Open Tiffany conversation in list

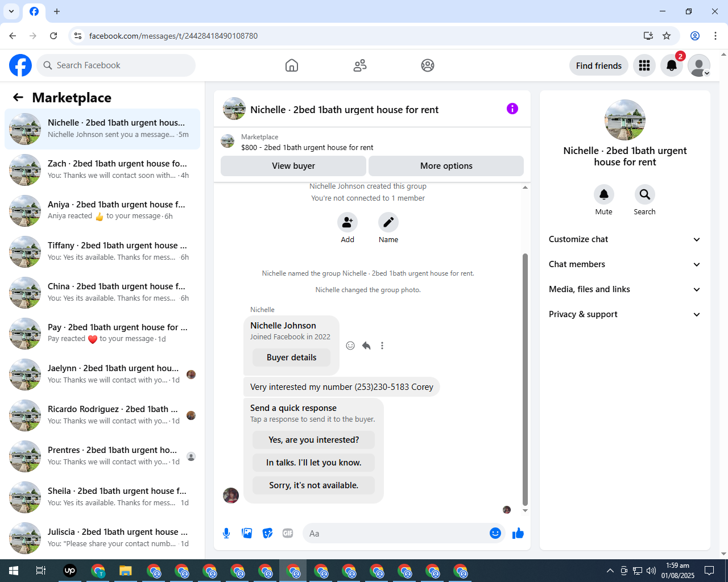102,252
